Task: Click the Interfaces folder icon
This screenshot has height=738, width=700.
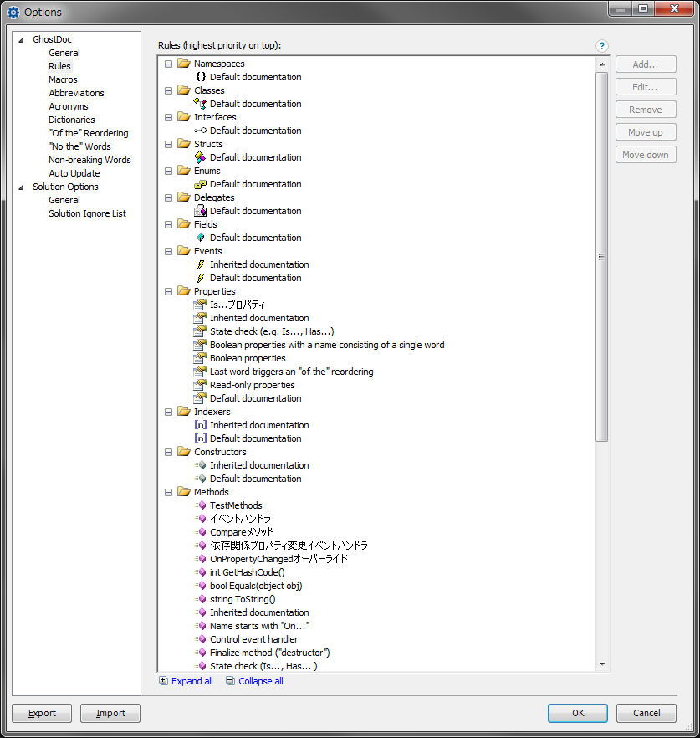Action: (183, 117)
